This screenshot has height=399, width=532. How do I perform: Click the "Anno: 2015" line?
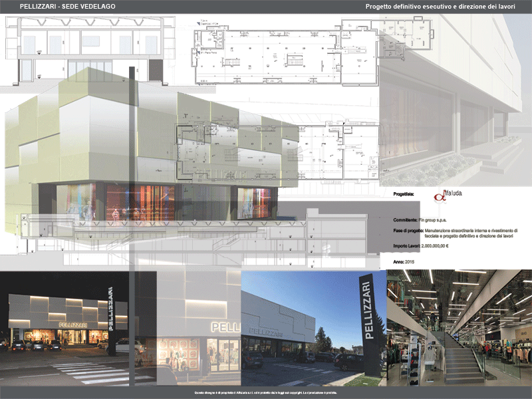point(404,262)
